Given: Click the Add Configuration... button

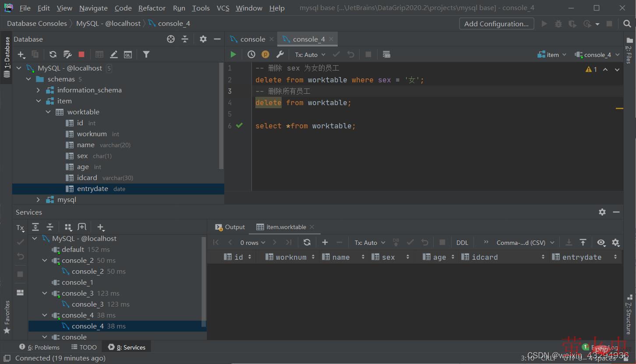Looking at the screenshot, I should 496,24.
